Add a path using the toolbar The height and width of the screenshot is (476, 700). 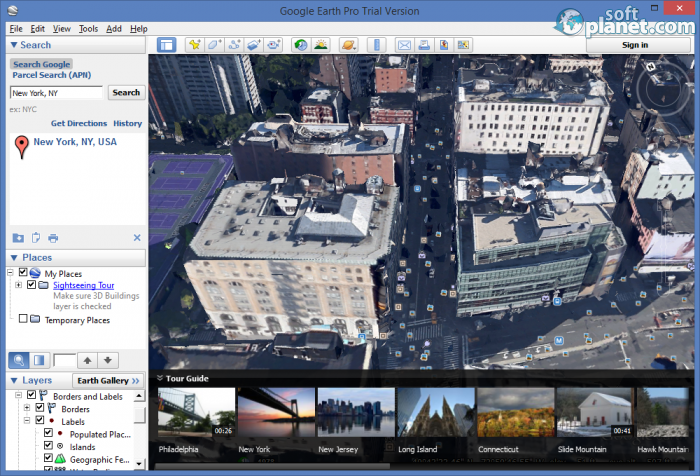coord(234,45)
